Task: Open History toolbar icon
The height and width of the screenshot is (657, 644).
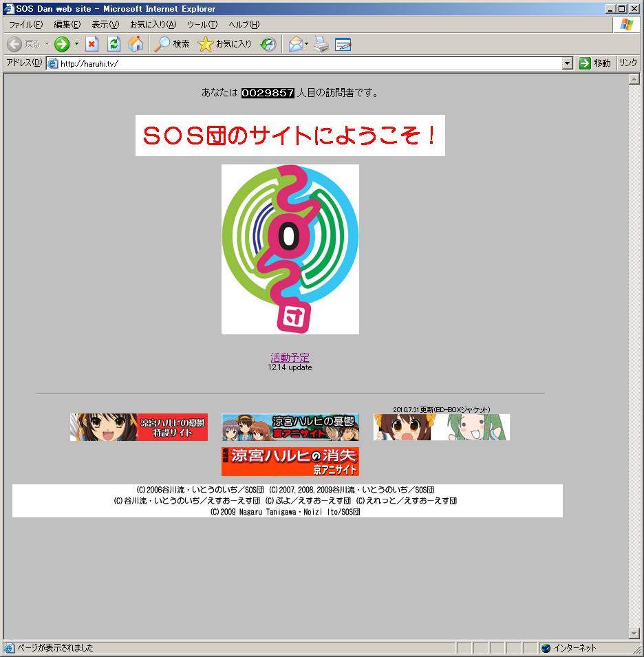Action: tap(268, 44)
